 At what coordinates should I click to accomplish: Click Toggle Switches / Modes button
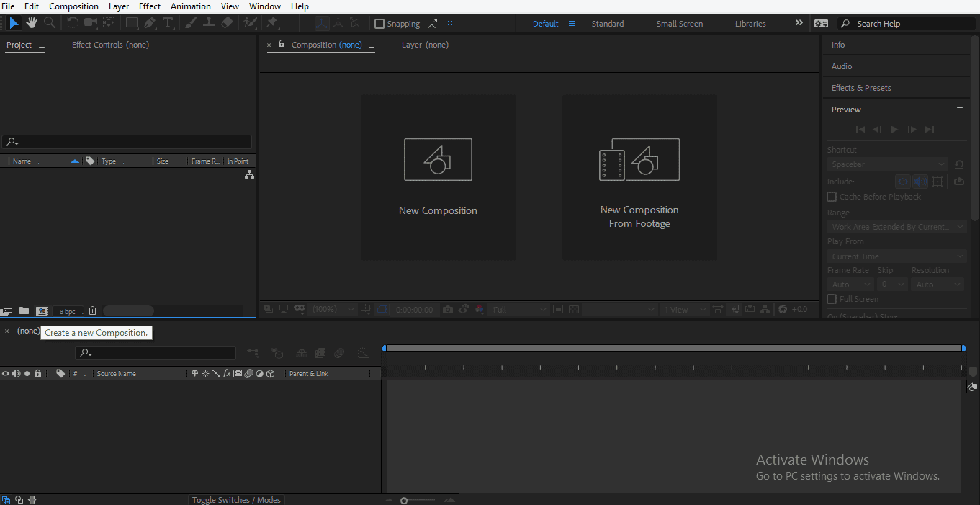point(236,499)
